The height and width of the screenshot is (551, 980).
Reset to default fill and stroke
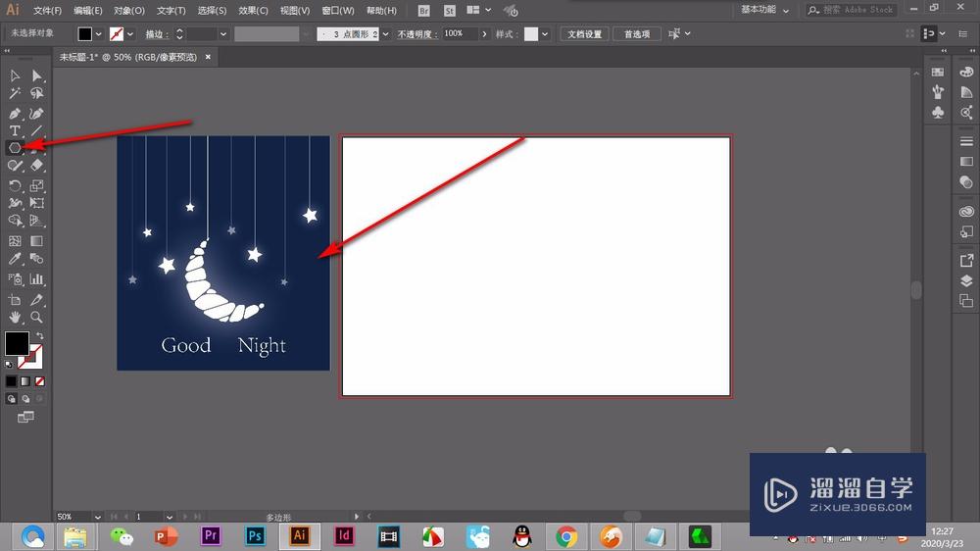tap(9, 364)
